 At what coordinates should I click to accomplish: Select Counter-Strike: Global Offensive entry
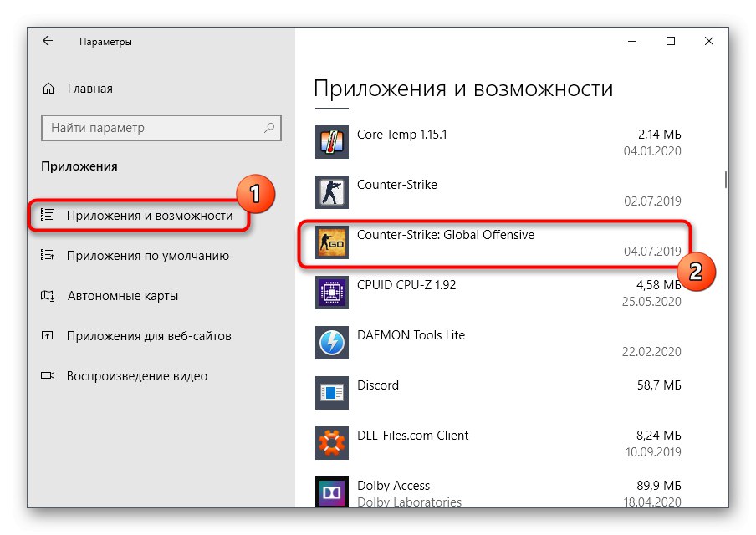click(498, 242)
